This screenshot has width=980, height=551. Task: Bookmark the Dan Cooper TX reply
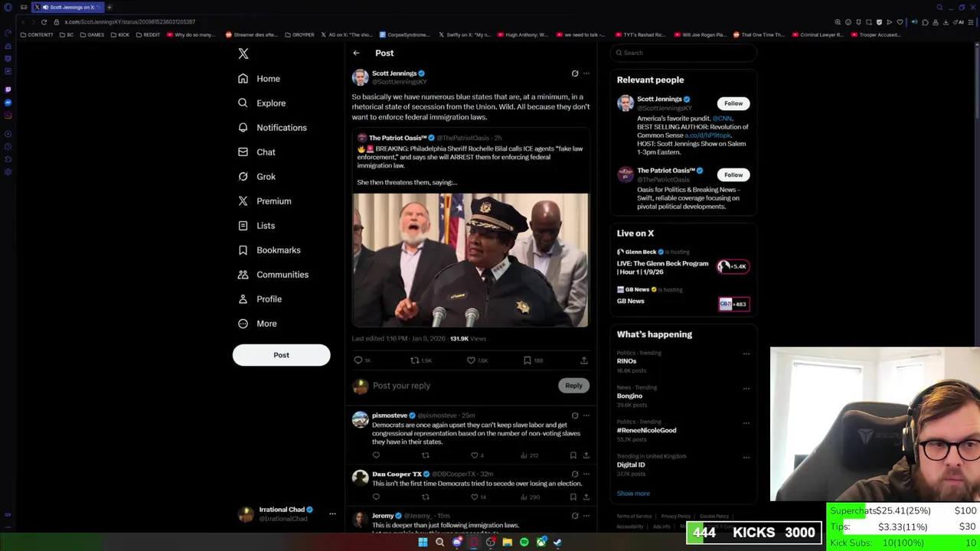click(x=573, y=497)
